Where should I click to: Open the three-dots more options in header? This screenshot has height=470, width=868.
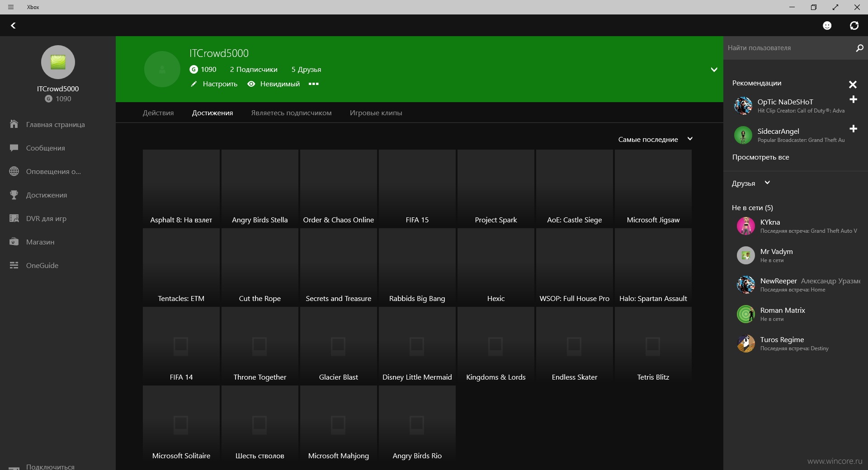(x=314, y=84)
